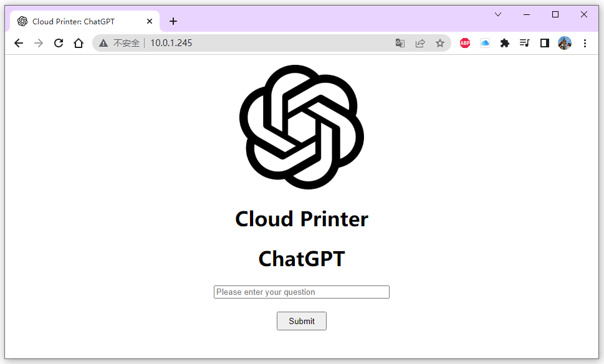Click the ChatGPT logo image
Viewport: 604px width, 364px height.
click(302, 127)
